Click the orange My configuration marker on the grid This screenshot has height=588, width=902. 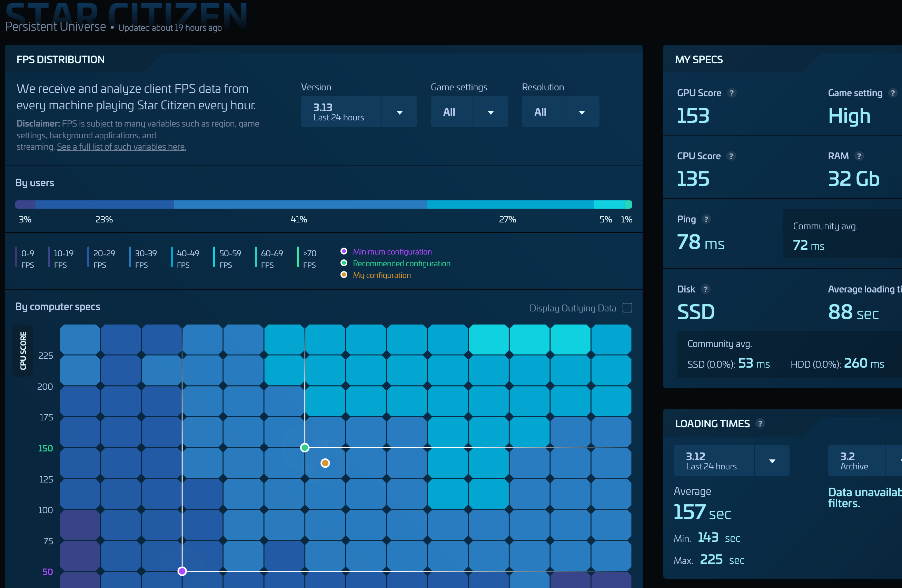(325, 463)
